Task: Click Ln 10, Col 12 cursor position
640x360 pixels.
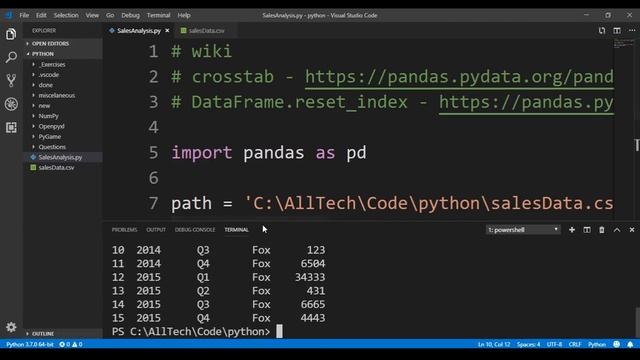Action: [x=494, y=344]
